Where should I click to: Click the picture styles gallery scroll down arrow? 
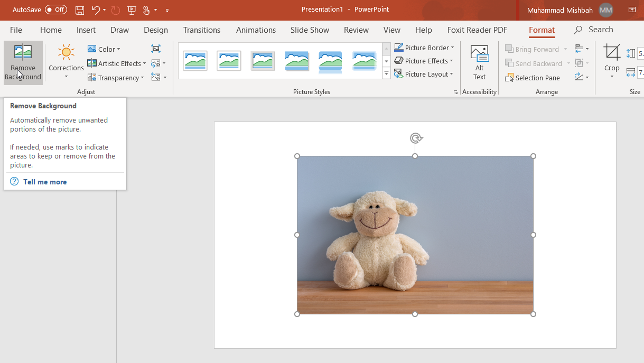pyautogui.click(x=386, y=61)
